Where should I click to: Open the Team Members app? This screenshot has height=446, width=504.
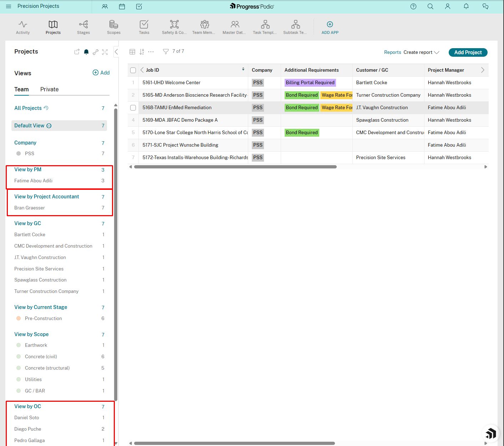pyautogui.click(x=204, y=24)
